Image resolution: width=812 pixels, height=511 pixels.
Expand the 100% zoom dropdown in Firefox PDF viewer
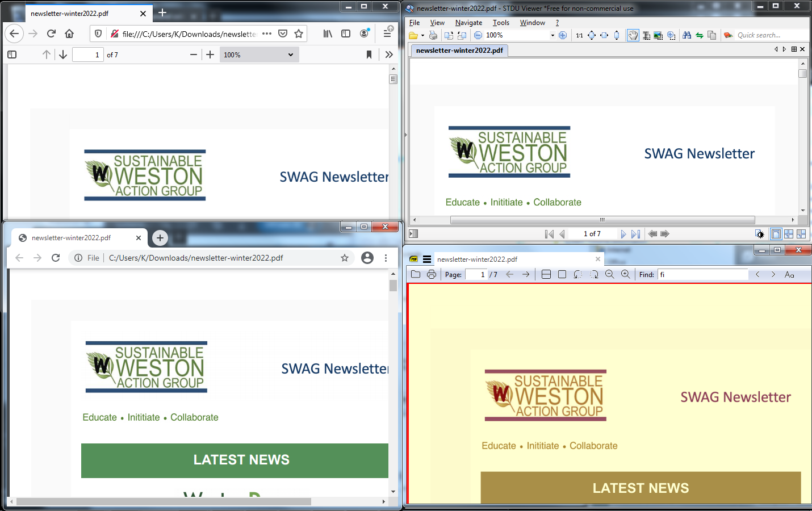(x=258, y=55)
